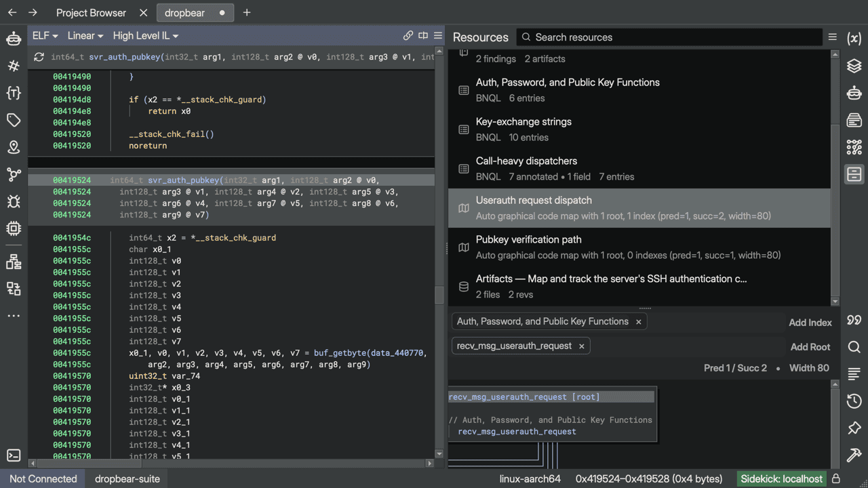The width and height of the screenshot is (868, 488).
Task: Close the Project Browser tab
Action: (143, 13)
